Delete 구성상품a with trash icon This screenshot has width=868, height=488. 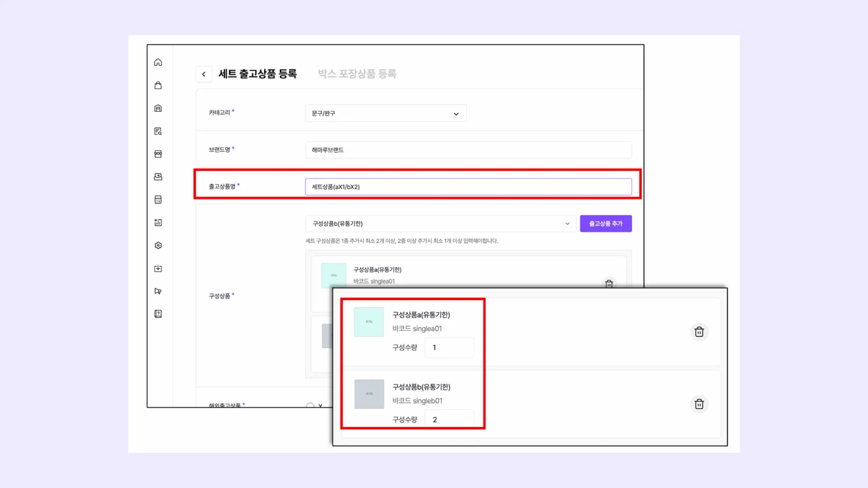pos(699,332)
